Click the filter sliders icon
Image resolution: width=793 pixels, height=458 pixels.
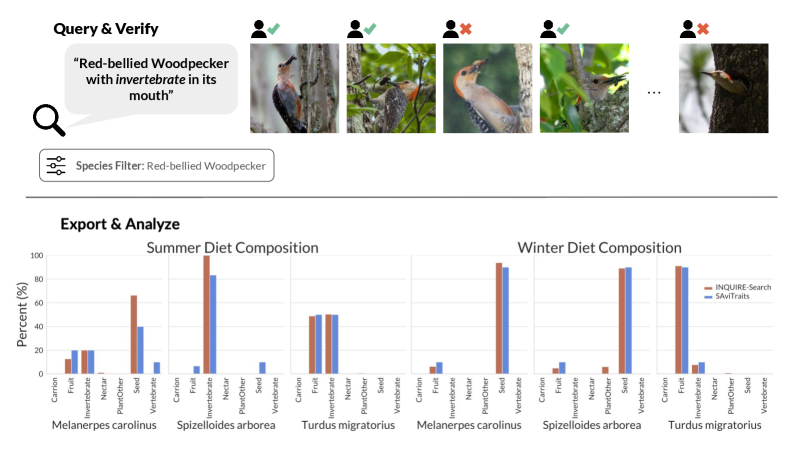(x=56, y=166)
